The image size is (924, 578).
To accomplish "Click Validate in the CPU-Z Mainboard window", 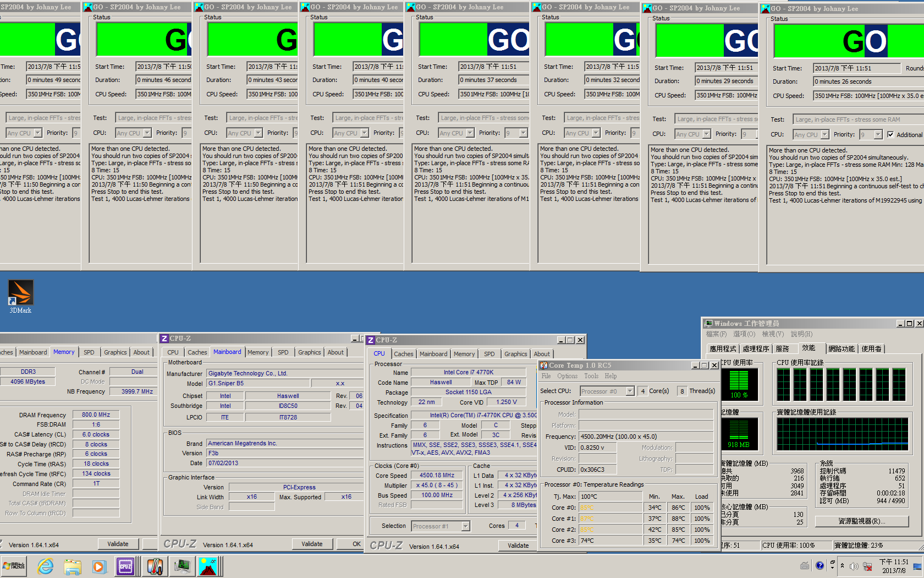I will pyautogui.click(x=312, y=544).
